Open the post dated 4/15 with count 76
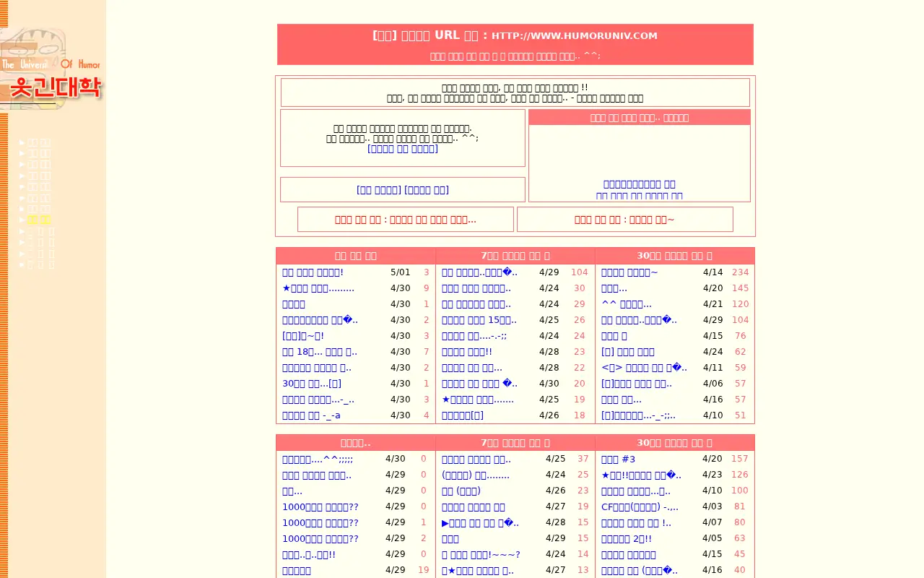924x578 pixels. (614, 336)
